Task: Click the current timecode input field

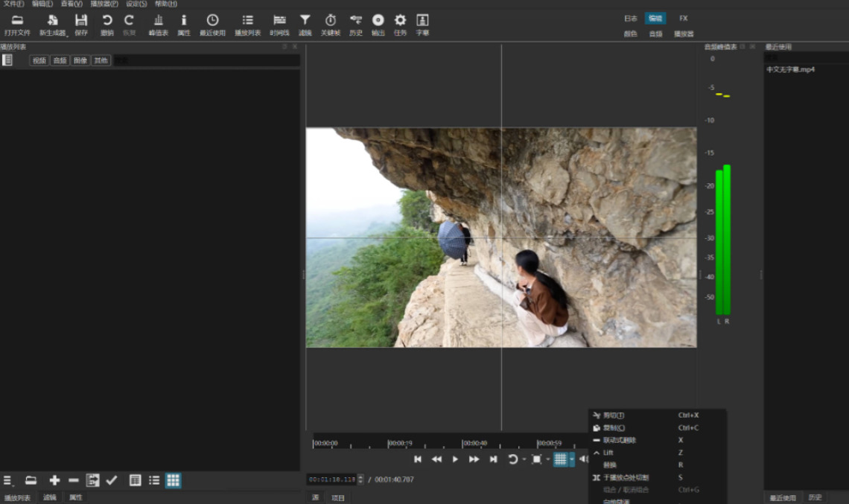Action: (x=332, y=479)
